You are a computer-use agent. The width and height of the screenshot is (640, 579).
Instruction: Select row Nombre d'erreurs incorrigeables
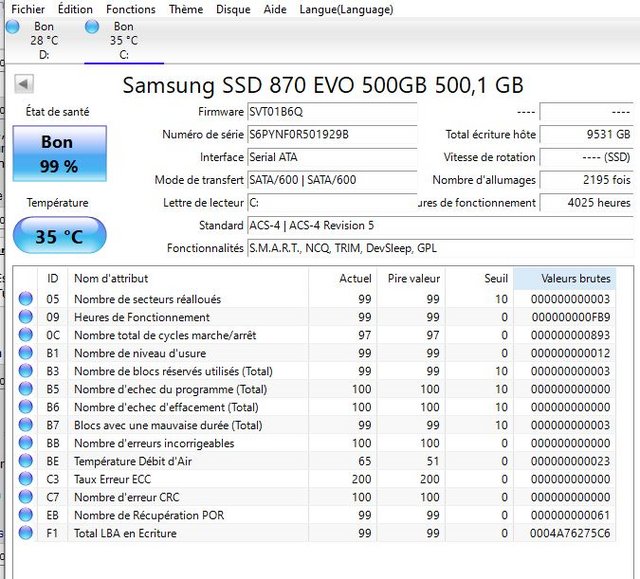[x=315, y=443]
